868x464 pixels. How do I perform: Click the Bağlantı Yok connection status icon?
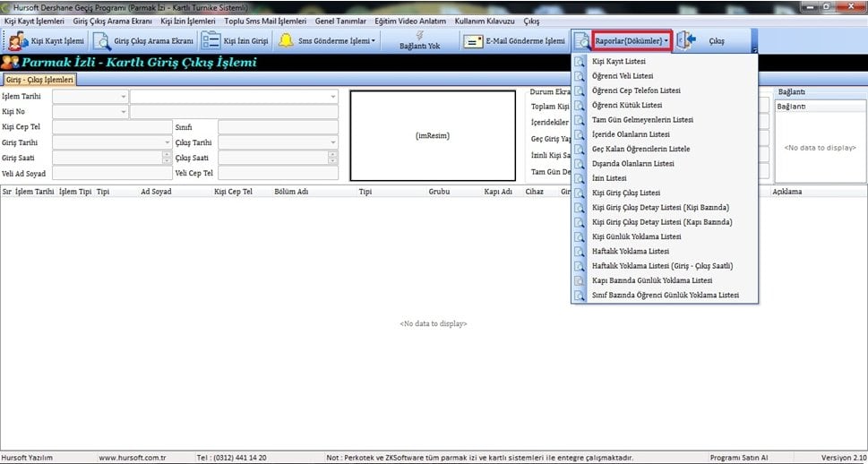point(419,35)
